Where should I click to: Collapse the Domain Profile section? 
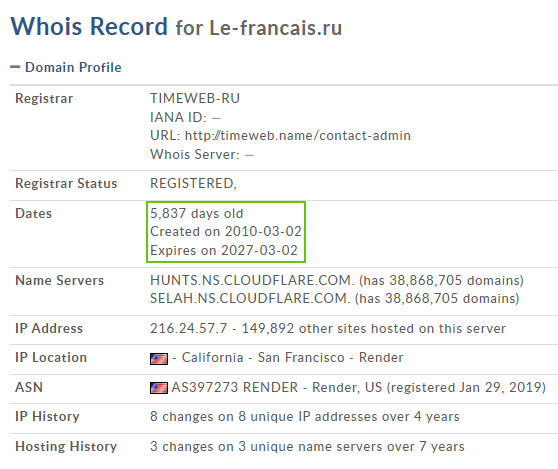tap(15, 67)
